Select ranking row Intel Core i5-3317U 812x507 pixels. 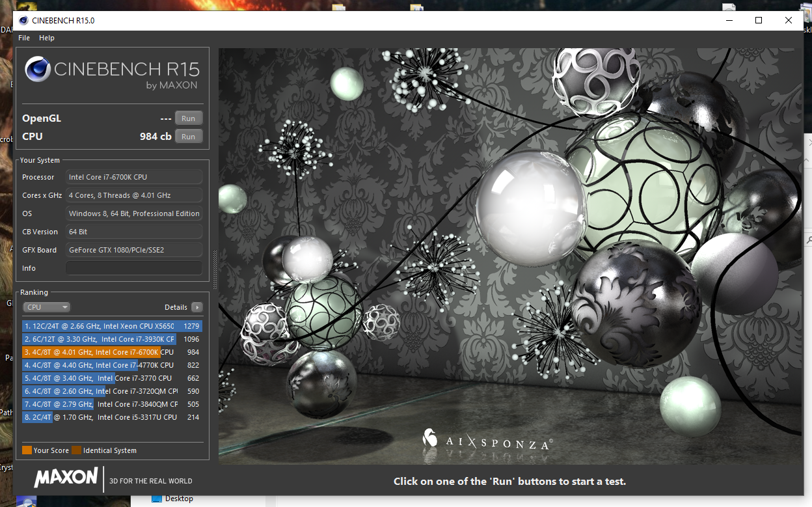(x=112, y=417)
